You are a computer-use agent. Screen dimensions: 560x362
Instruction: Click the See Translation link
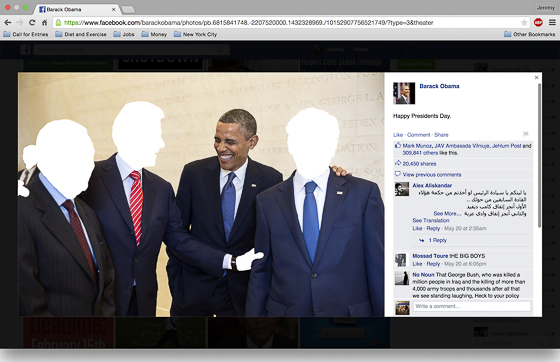tap(431, 221)
